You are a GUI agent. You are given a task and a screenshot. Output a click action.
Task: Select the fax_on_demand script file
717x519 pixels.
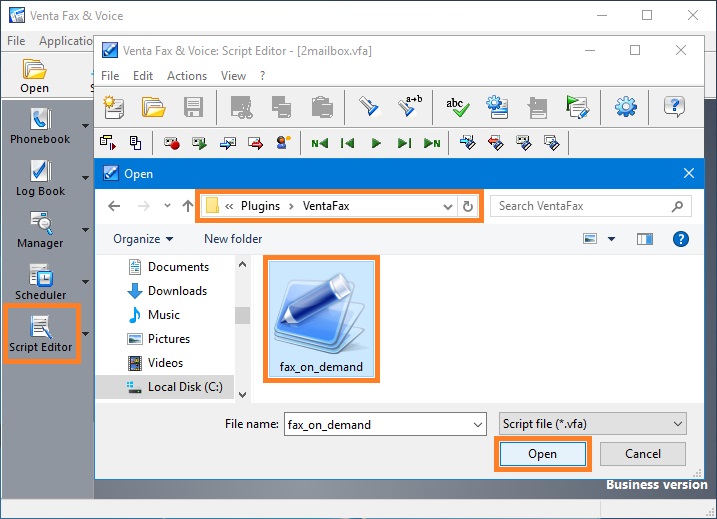321,319
